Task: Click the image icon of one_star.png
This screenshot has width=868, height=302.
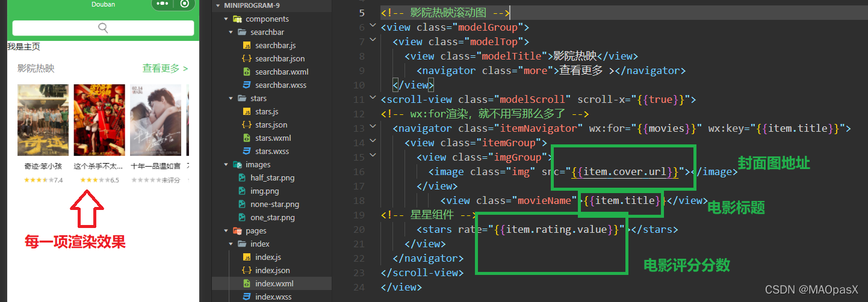Action: [242, 217]
